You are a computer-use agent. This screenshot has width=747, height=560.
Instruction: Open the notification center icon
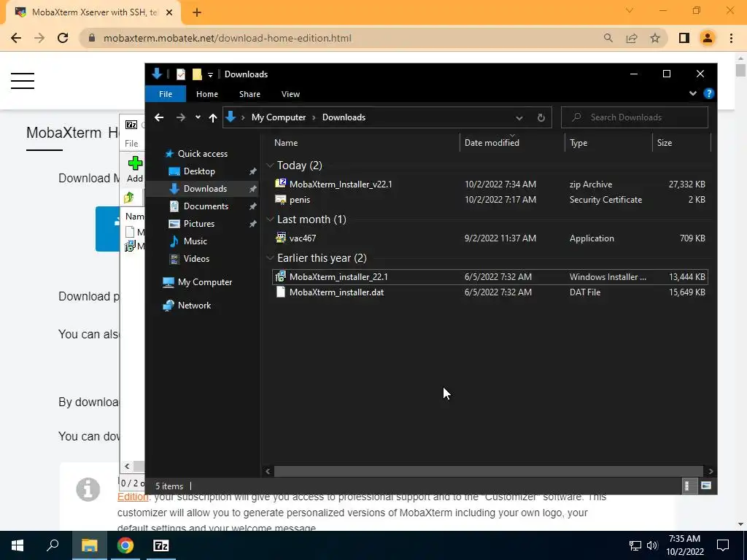(x=723, y=545)
